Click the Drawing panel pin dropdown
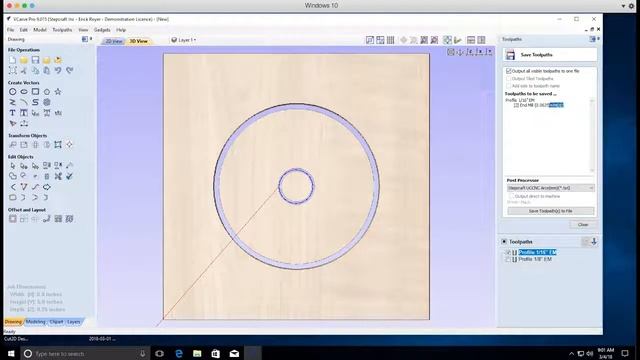 [91, 39]
